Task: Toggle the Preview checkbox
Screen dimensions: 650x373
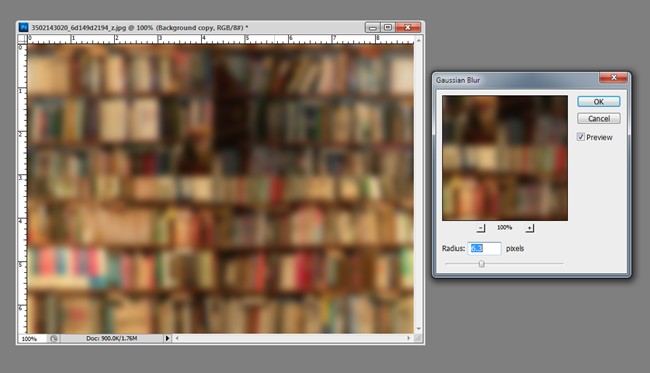Action: [x=581, y=137]
